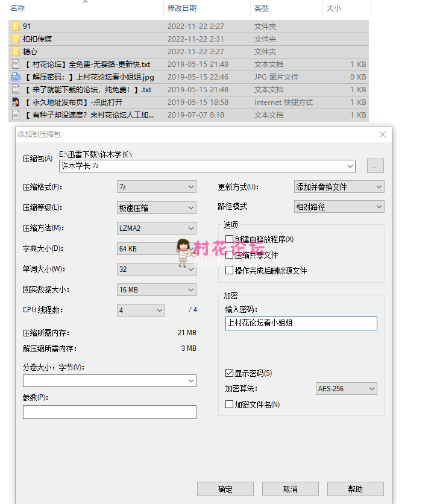Select the 全免费-无套路-更新快.txt document icon
The image size is (440, 504).
coord(16,65)
